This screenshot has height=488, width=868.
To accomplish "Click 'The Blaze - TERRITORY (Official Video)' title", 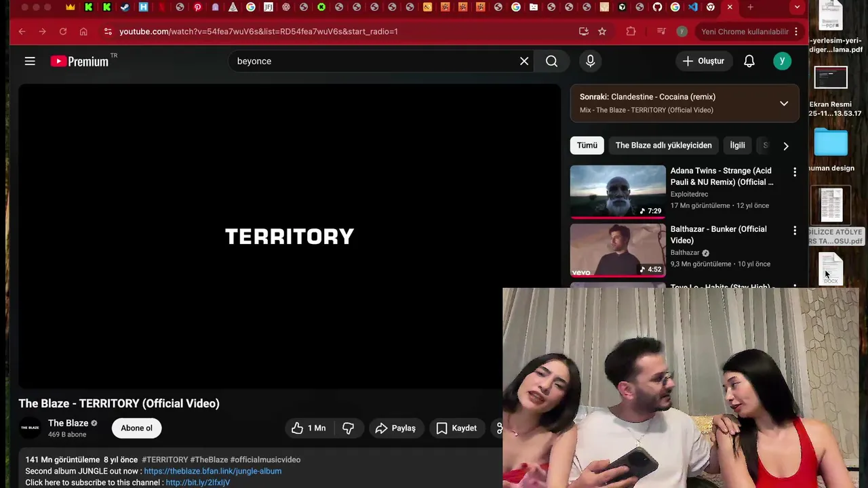I will (119, 403).
